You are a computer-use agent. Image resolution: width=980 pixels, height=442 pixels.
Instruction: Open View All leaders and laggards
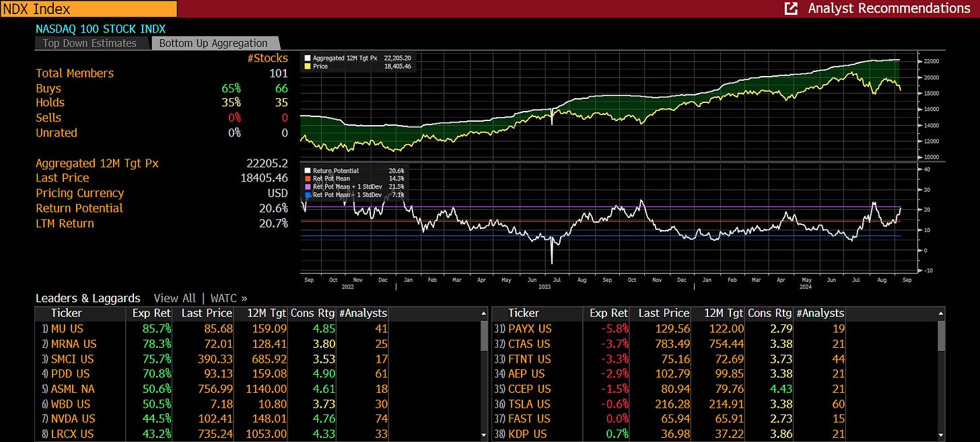(x=174, y=298)
